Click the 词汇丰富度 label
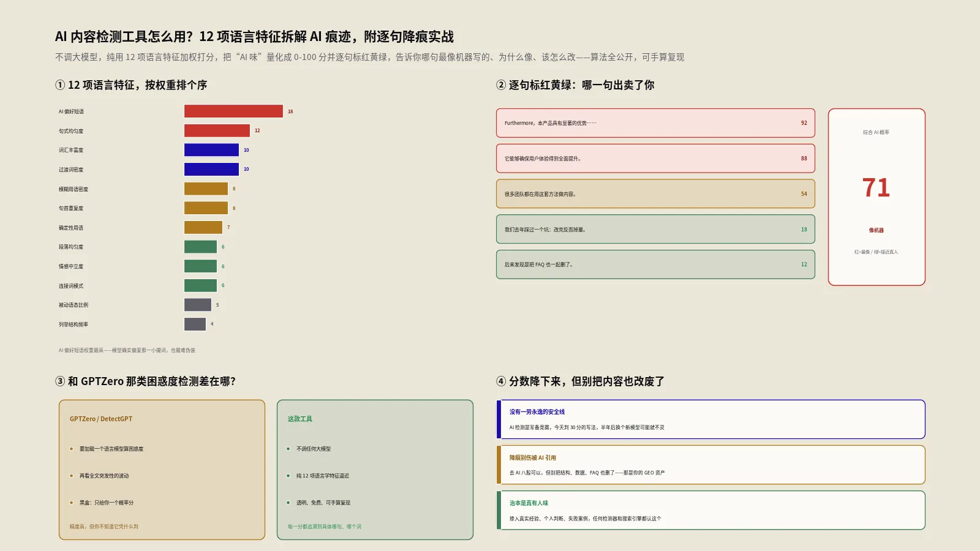Screen dimensions: 980x551 point(71,150)
